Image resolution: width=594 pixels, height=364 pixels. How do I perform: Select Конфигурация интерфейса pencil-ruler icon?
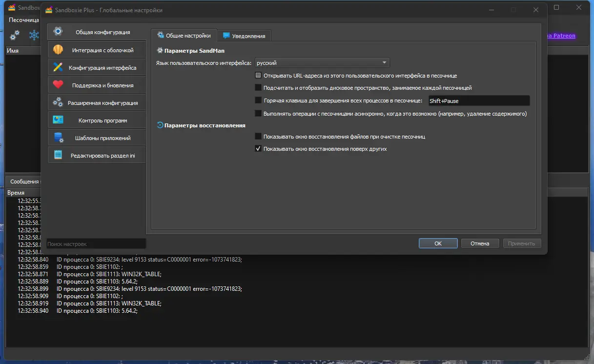coord(58,67)
